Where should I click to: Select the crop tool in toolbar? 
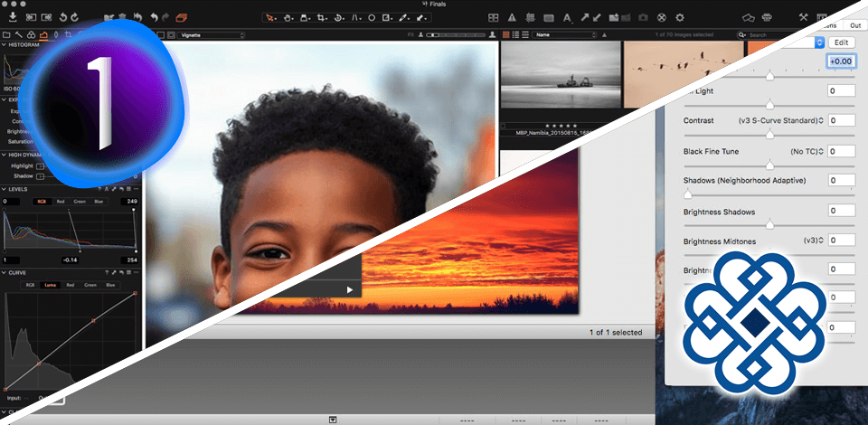coord(320,16)
